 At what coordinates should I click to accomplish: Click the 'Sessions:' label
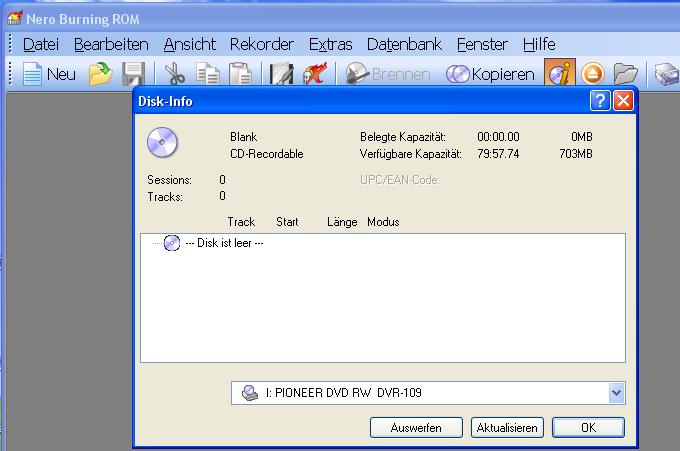[169, 180]
